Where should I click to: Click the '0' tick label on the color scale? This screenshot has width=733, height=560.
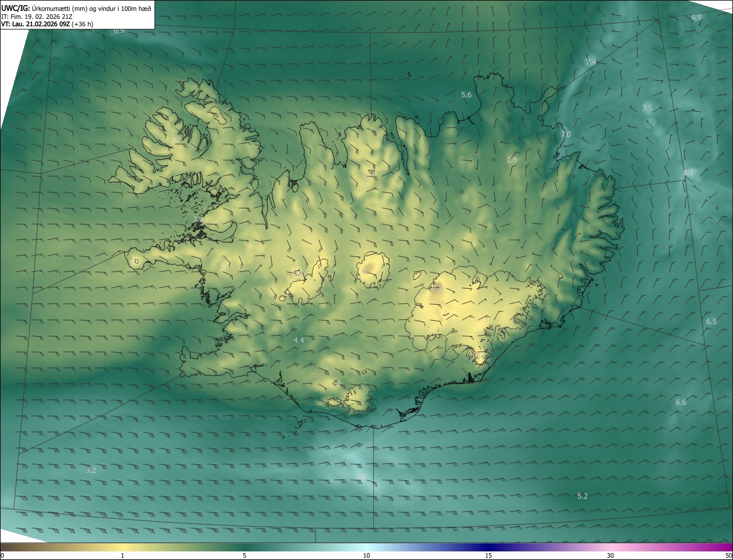[2, 555]
